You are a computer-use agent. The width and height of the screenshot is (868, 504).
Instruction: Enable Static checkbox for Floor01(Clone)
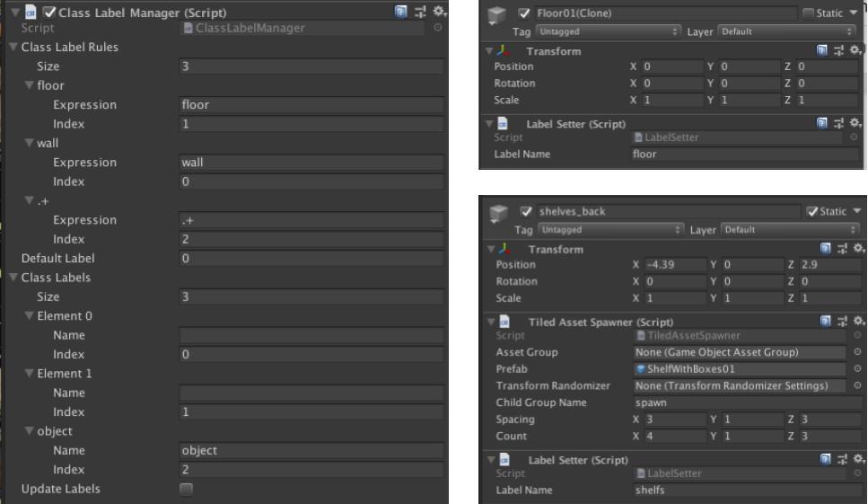pyautogui.click(x=807, y=15)
